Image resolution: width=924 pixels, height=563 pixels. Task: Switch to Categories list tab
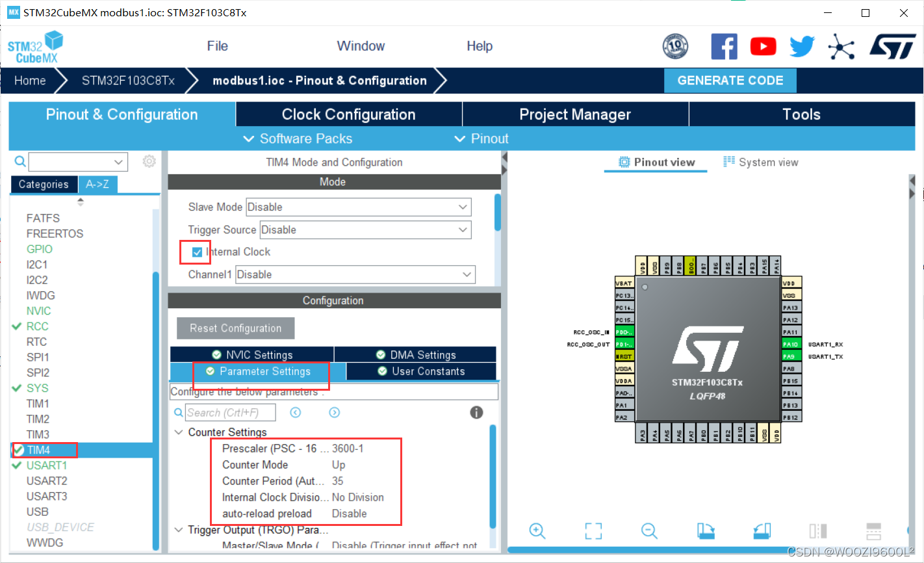44,185
